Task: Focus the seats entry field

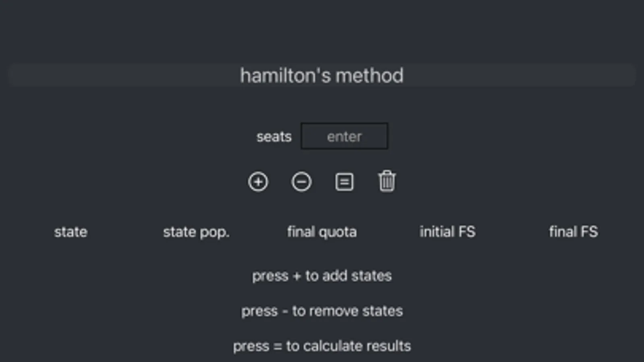Action: pos(344,136)
